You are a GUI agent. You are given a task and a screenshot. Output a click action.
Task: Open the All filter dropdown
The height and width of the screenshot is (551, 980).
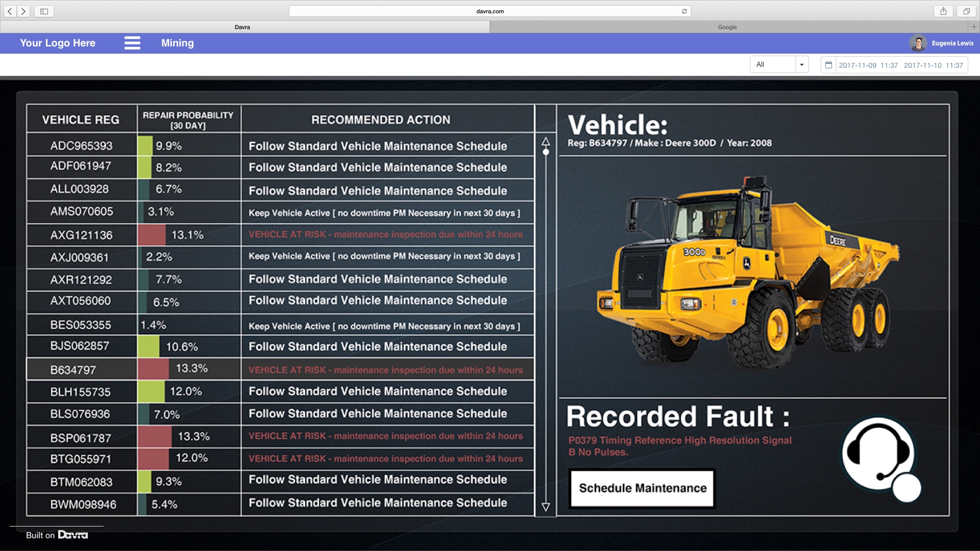pyautogui.click(x=779, y=65)
